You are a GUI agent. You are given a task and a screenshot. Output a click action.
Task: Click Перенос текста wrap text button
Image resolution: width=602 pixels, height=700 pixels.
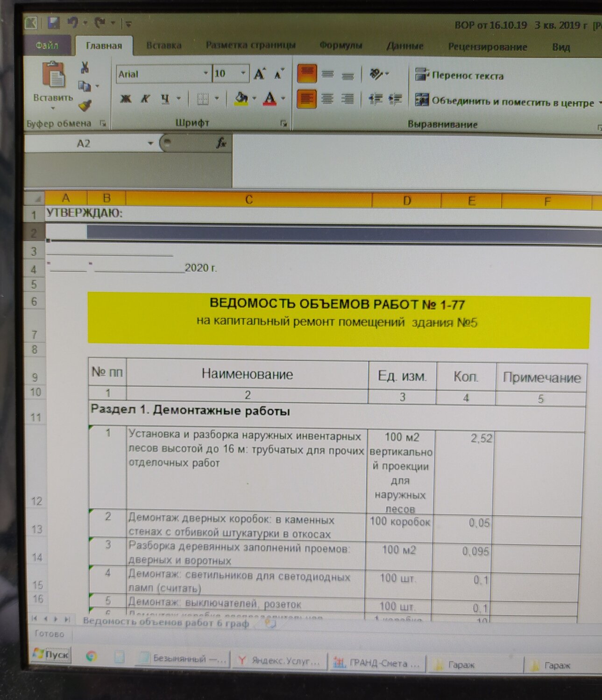point(460,75)
